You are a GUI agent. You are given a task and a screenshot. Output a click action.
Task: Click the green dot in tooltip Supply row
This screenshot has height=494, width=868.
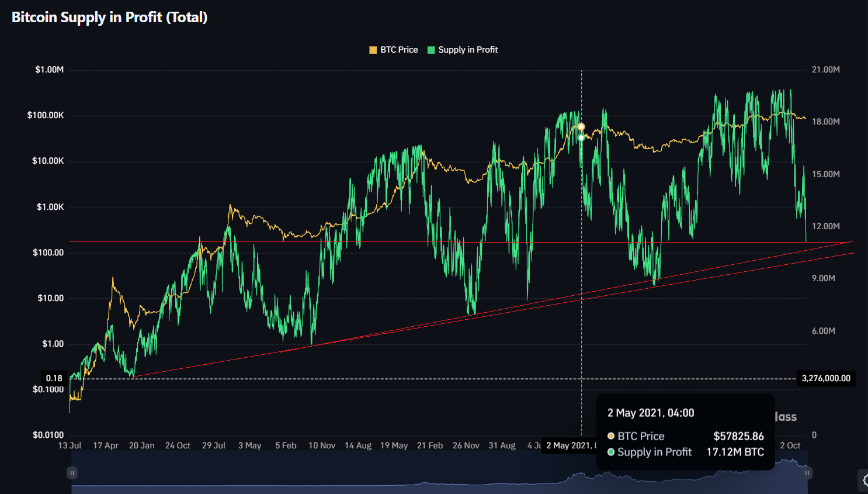click(611, 452)
